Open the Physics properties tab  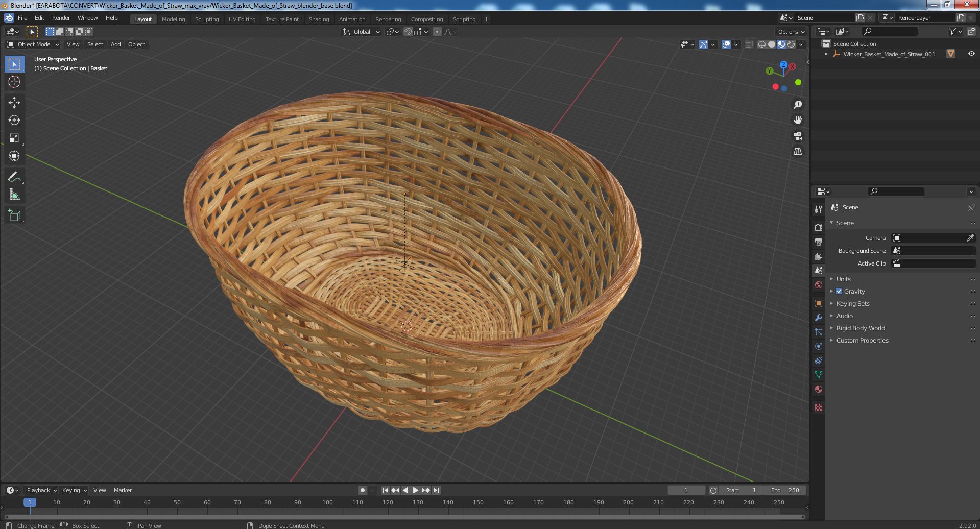tap(818, 346)
